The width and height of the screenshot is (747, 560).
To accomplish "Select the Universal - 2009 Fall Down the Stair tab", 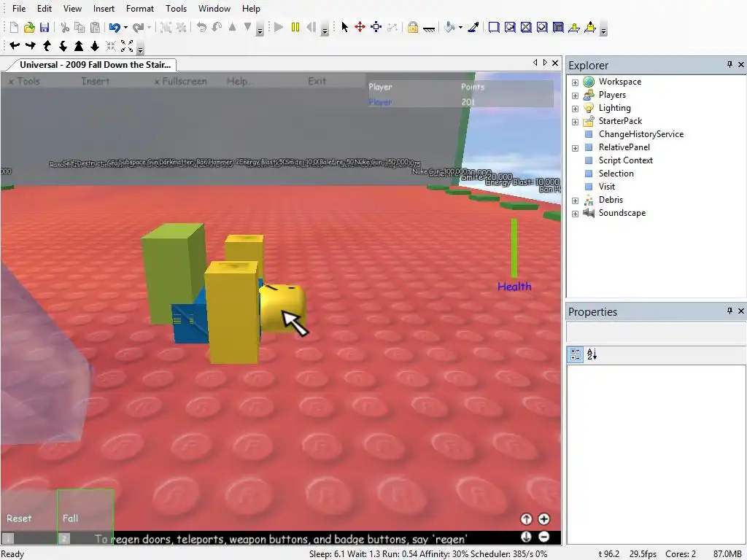I will tap(95, 65).
